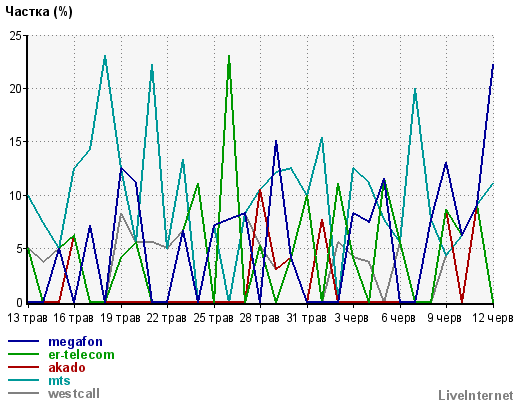520x405 pixels.
Task: Click the westcall legend label
Action: pyautogui.click(x=74, y=393)
